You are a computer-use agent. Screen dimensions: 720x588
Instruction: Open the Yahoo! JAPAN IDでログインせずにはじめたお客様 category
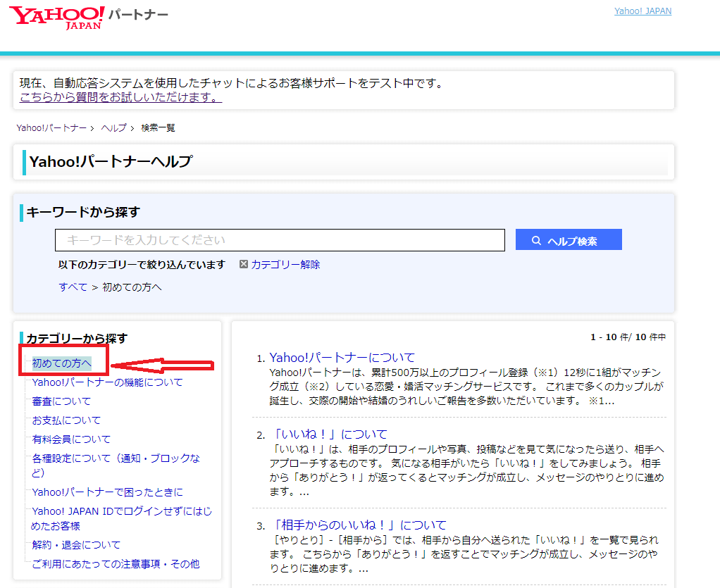122,518
